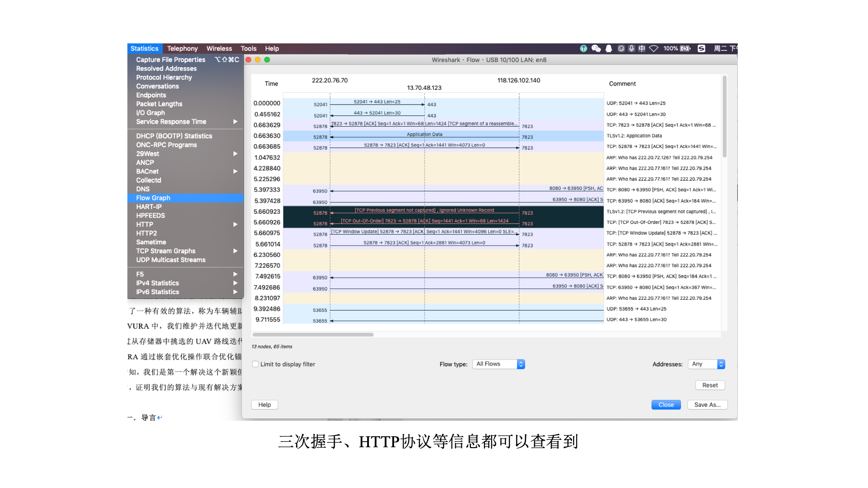Choose Resolved Addresses menu item
Image resolution: width=868 pixels, height=488 pixels.
185,69
